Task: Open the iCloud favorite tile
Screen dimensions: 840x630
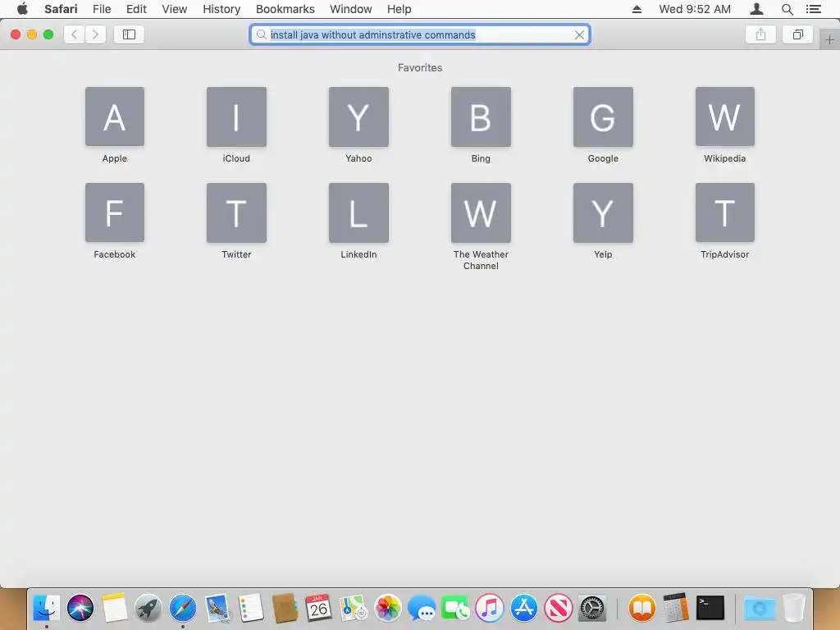Action: [x=236, y=116]
